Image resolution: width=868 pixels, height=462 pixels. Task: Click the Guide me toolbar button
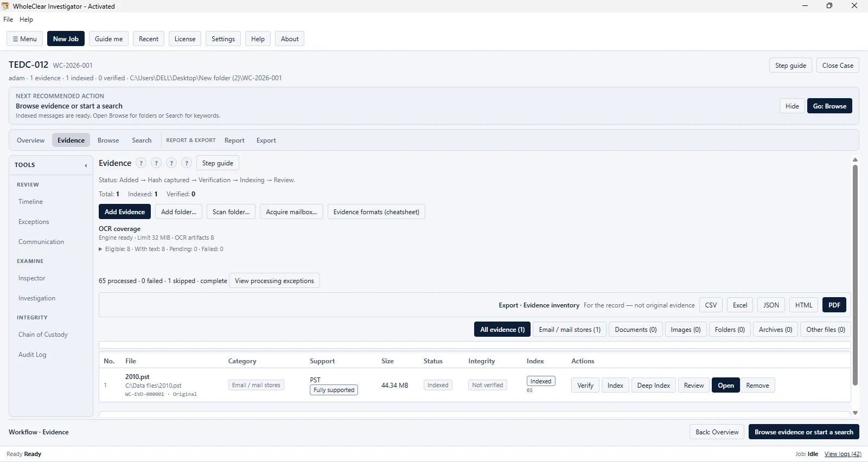108,39
